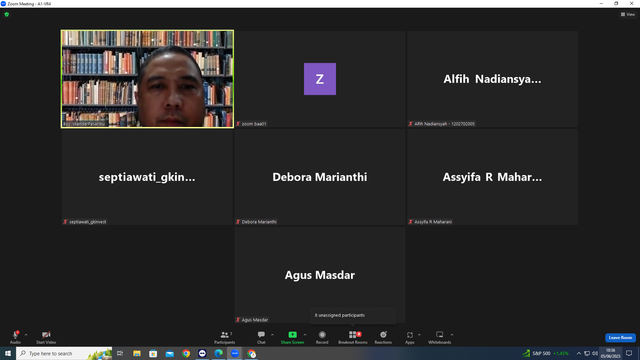
Task: Open Task View on the taskbar
Action: [x=120, y=353]
